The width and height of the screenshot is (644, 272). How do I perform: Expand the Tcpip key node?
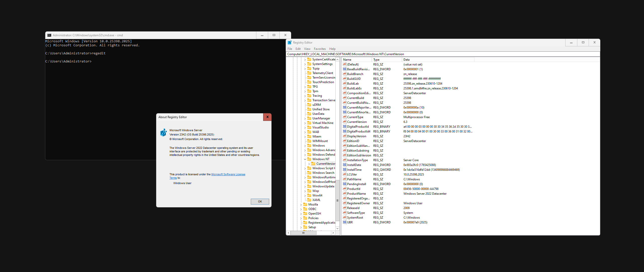(x=305, y=69)
